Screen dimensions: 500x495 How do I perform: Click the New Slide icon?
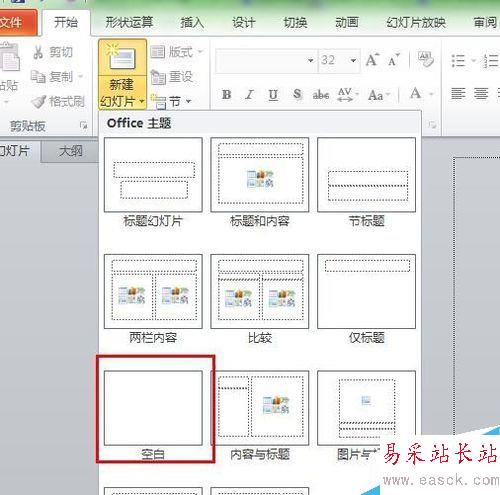pos(122,57)
